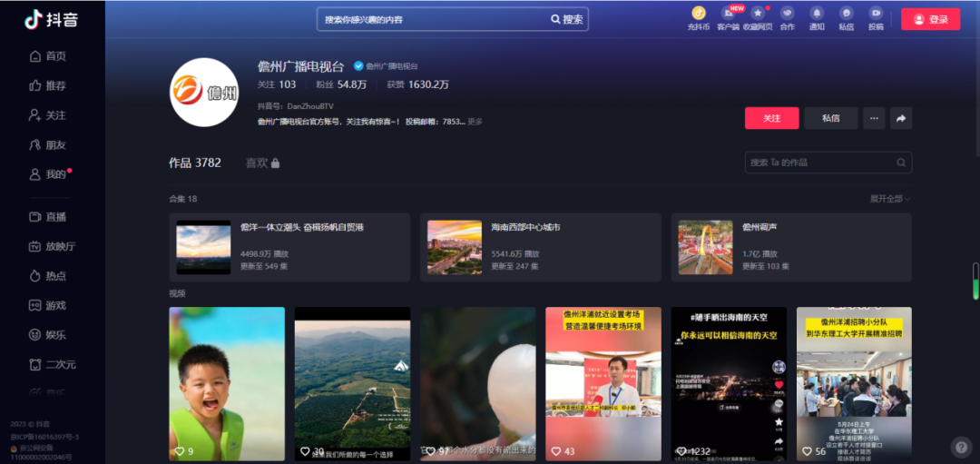Click the 私信 button beside follow

click(830, 118)
